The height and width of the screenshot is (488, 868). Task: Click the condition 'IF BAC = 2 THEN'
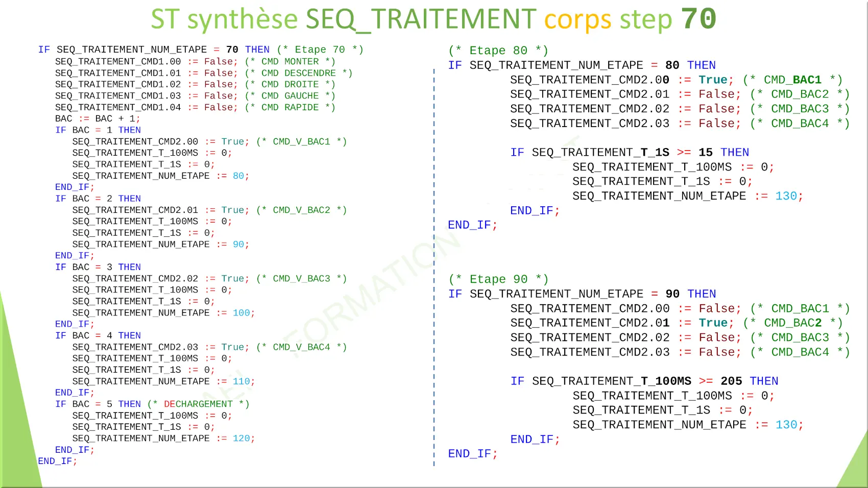point(98,199)
